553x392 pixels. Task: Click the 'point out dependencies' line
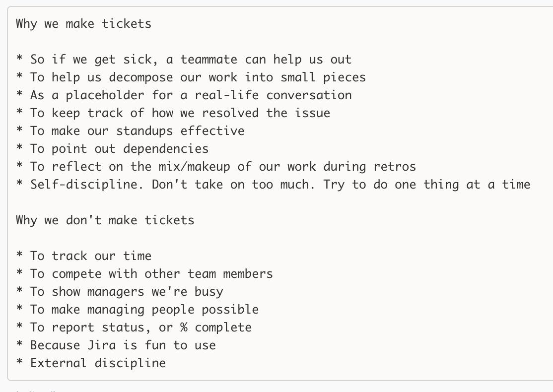[x=112, y=149]
